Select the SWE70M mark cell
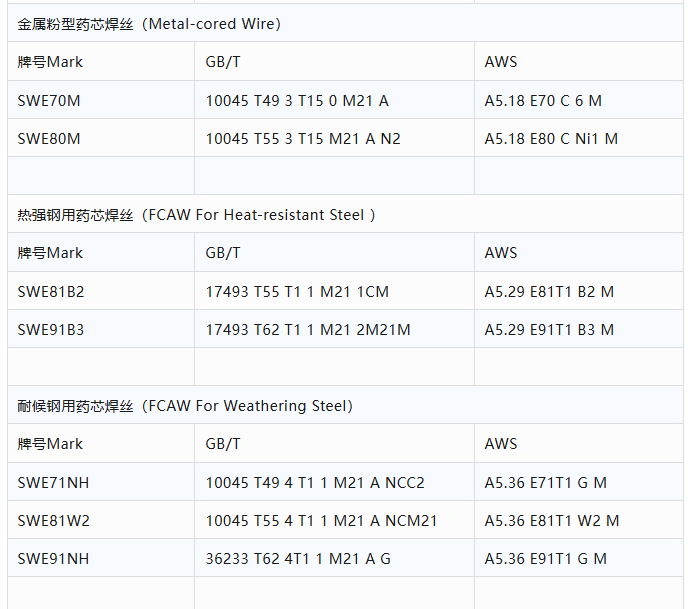This screenshot has height=609, width=690. click(x=49, y=101)
